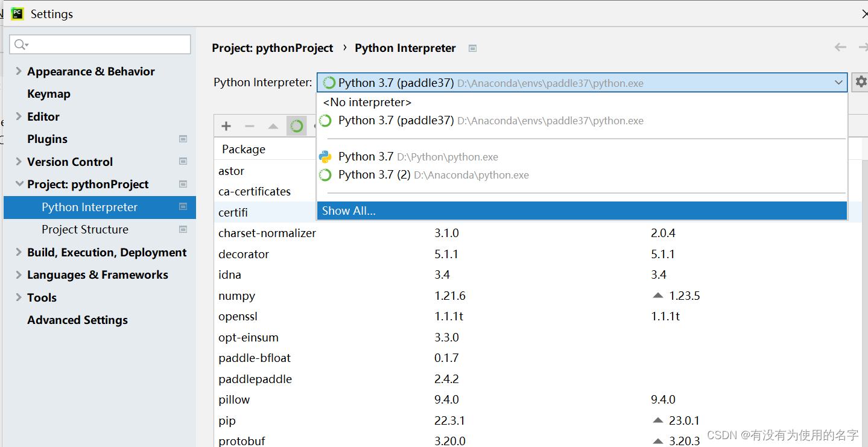Click latest version 2.0.4 of charset-normalizer
Image resolution: width=868 pixels, height=447 pixels.
click(663, 233)
